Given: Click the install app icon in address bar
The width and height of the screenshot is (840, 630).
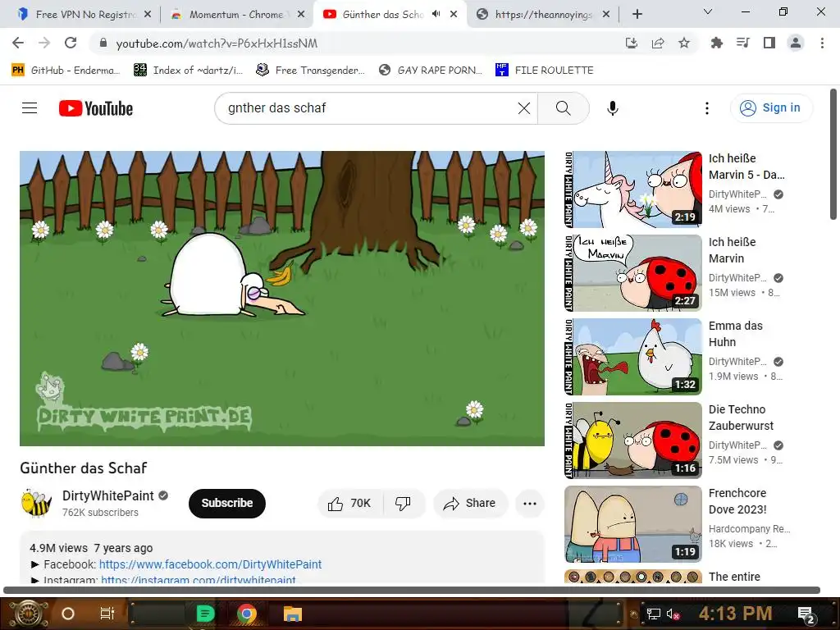Looking at the screenshot, I should (632, 43).
